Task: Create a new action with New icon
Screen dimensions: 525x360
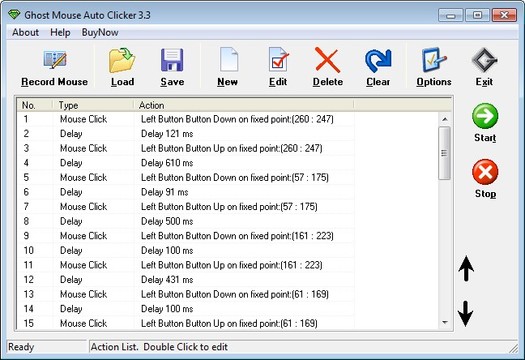Action: click(x=229, y=60)
